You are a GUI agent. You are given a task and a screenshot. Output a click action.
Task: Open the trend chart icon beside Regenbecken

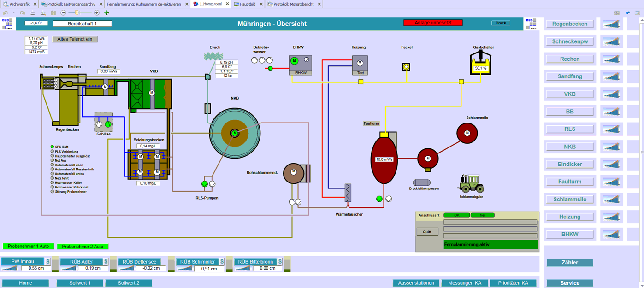(612, 24)
